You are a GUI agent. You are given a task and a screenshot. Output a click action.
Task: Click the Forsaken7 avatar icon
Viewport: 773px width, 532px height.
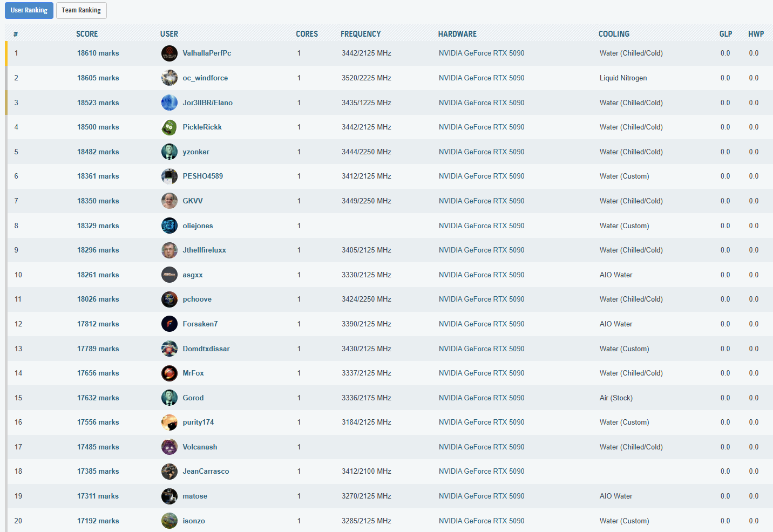coord(169,324)
